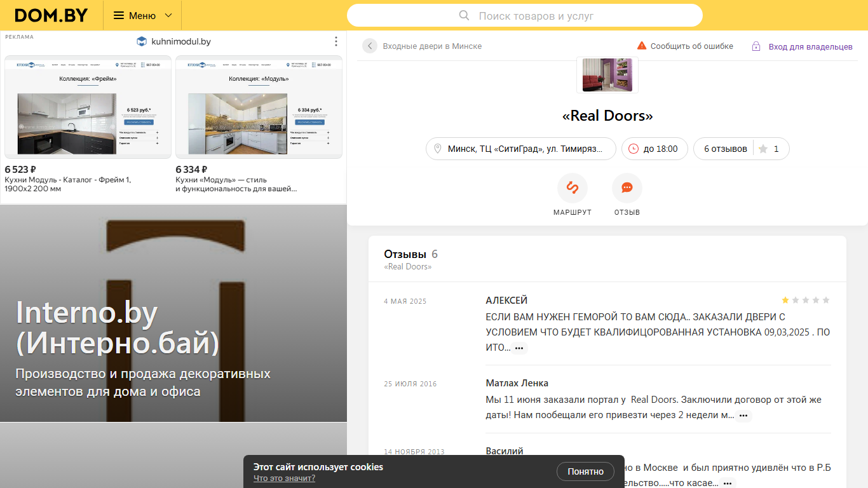
Task: Open the Что это значит? cookie link
Action: click(284, 478)
